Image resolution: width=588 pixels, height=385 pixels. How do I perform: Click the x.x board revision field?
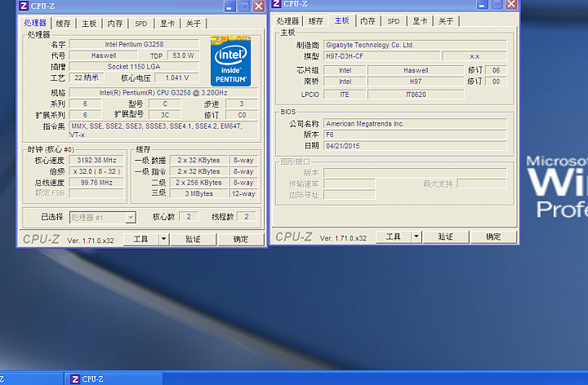point(474,56)
